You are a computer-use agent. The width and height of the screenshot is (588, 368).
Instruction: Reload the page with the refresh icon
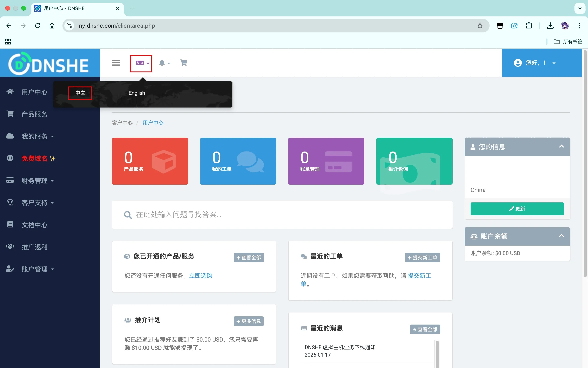coord(38,26)
